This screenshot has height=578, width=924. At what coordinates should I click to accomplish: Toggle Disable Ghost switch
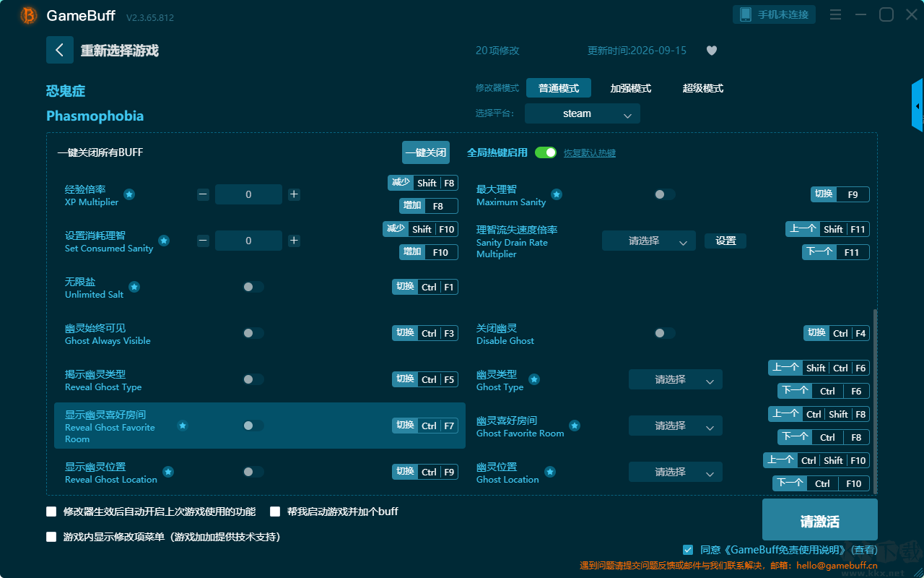click(x=665, y=333)
